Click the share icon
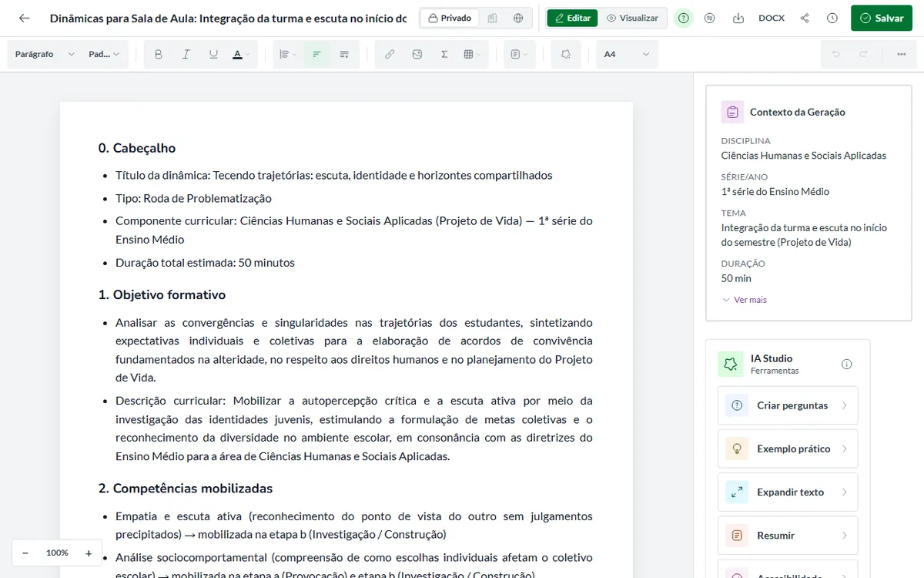This screenshot has width=924, height=578. click(x=805, y=18)
